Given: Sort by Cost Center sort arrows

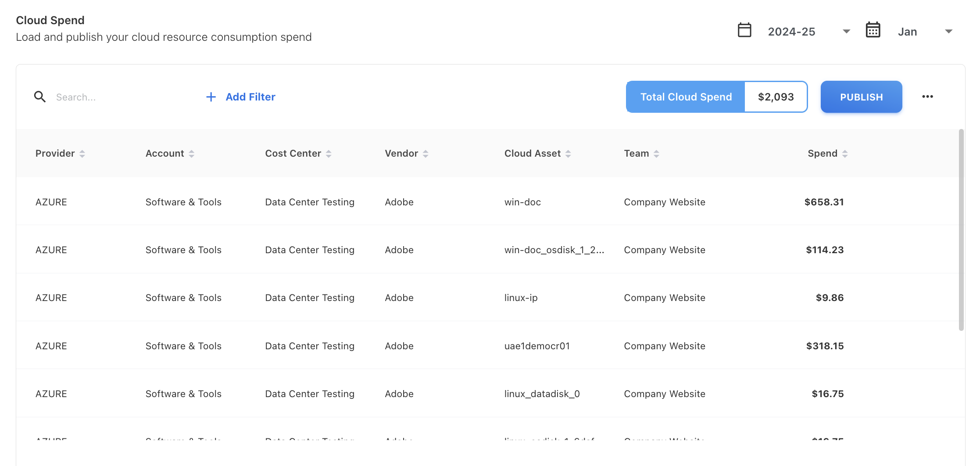Looking at the screenshot, I should (x=329, y=154).
